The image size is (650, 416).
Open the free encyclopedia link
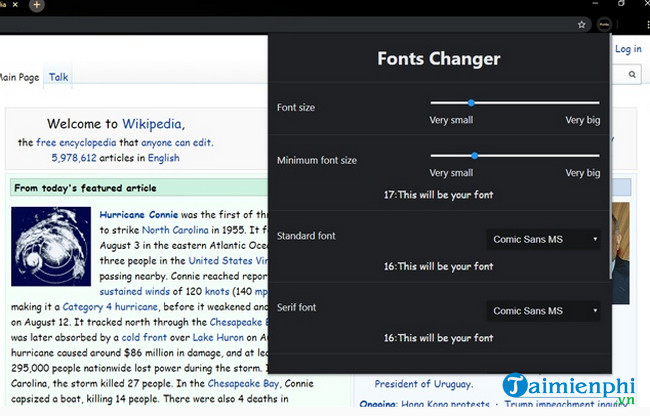(x=76, y=143)
